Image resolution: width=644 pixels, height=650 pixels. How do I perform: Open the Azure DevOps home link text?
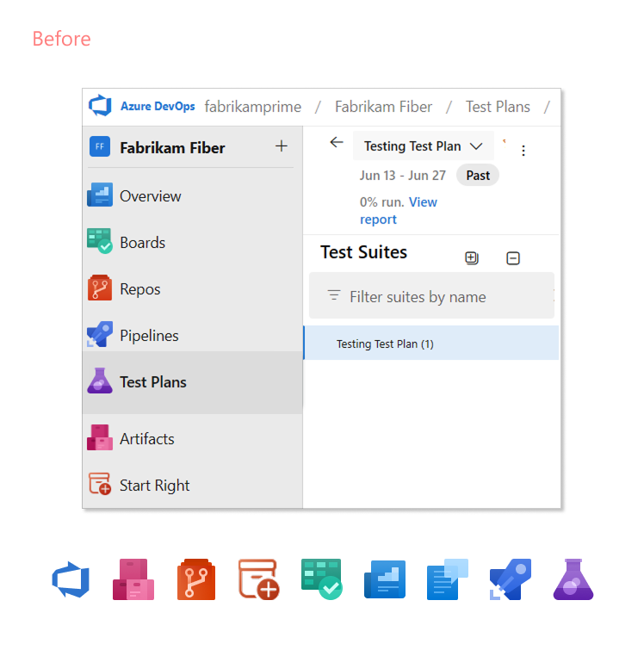tap(158, 106)
